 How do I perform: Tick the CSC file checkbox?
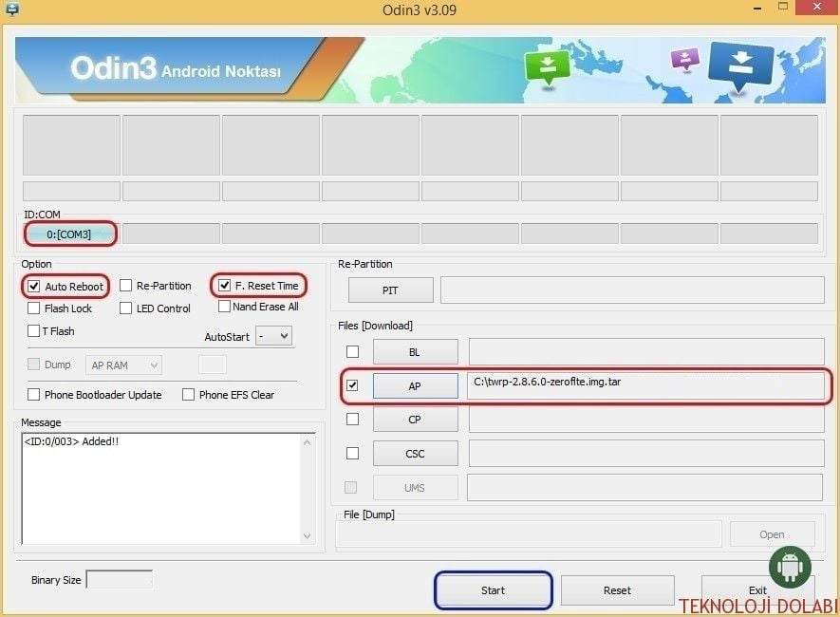point(352,453)
